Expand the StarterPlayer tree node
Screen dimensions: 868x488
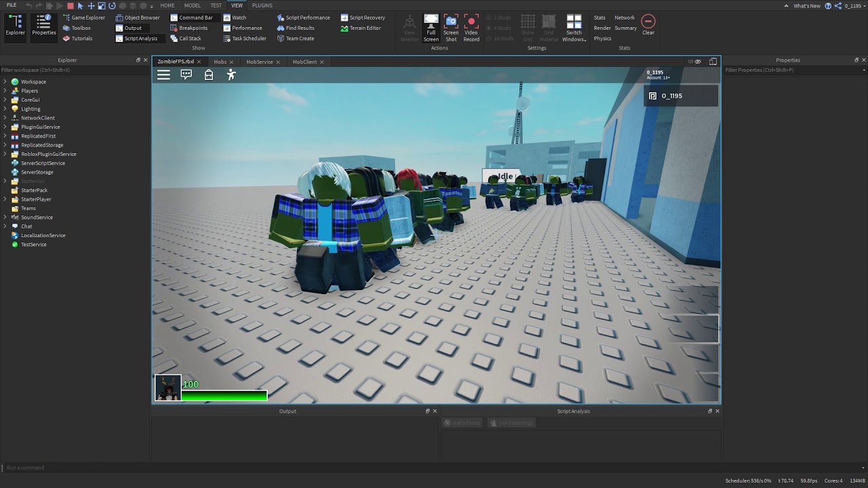coord(5,199)
